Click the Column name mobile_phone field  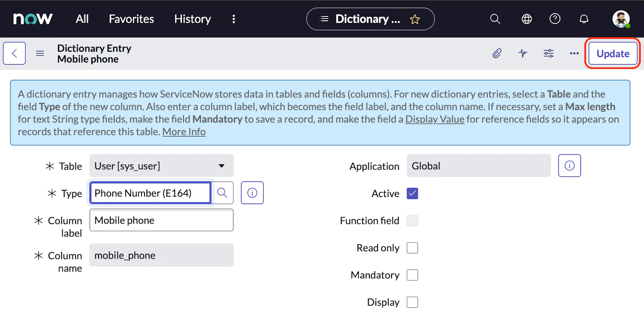(161, 255)
